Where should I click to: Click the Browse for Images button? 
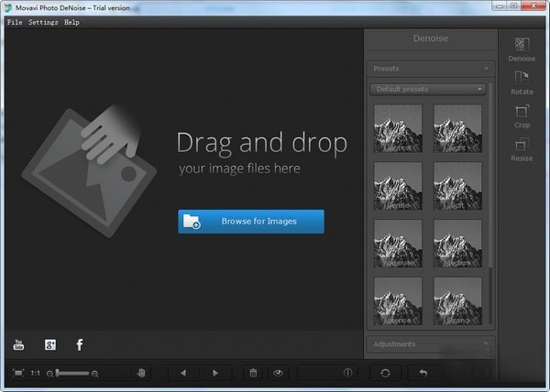[x=250, y=221]
